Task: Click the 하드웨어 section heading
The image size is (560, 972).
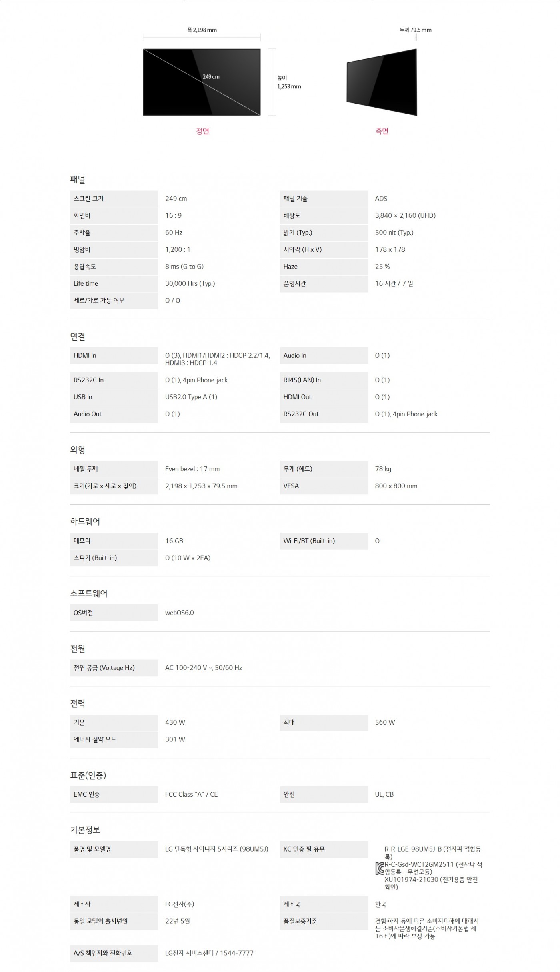Action: [x=85, y=522]
